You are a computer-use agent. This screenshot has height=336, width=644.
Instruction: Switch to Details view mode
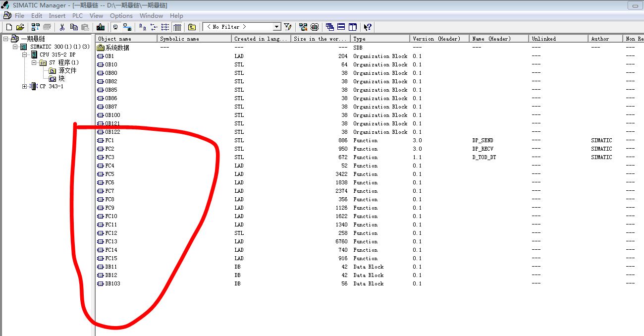177,27
